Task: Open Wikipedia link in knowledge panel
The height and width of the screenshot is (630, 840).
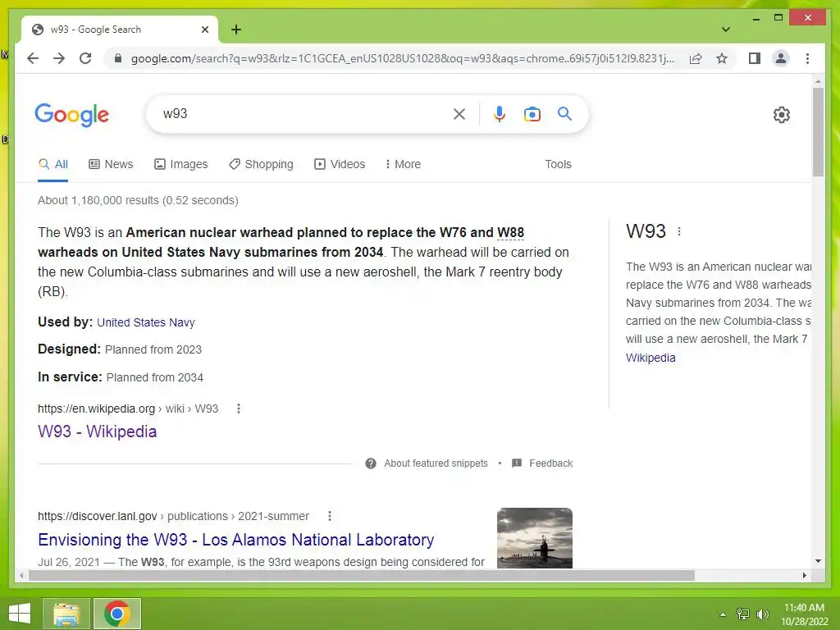Action: coord(651,358)
